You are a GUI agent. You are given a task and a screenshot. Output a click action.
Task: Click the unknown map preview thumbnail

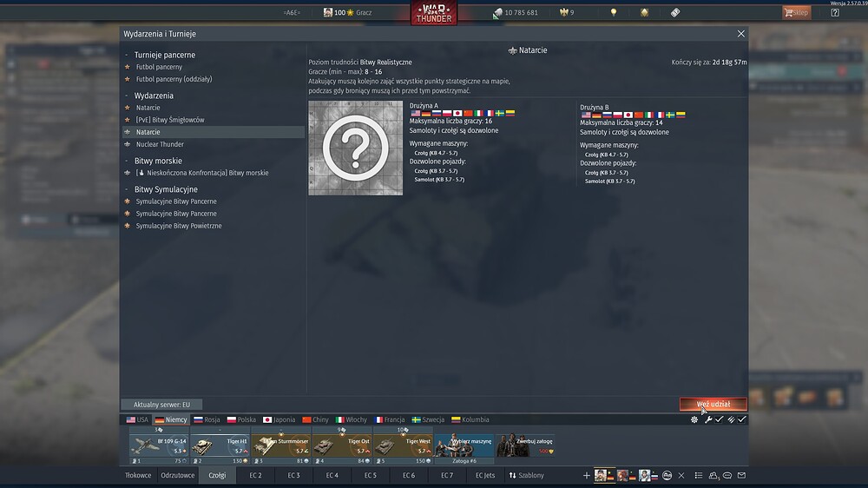[x=355, y=148]
